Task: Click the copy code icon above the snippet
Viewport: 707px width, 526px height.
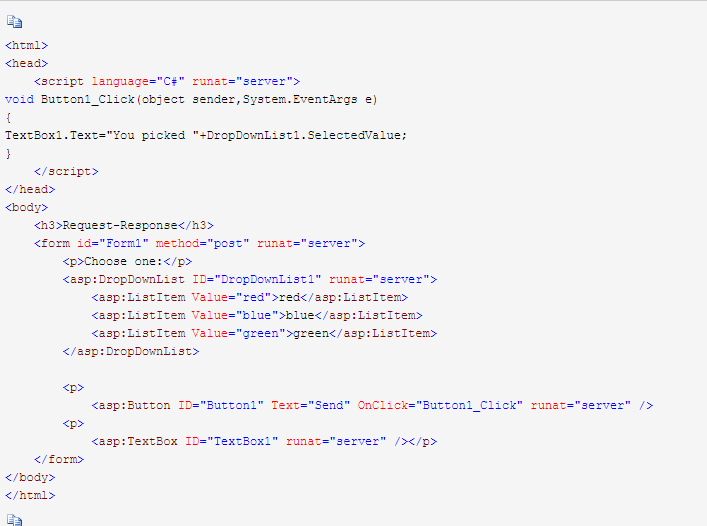Action: [14, 21]
